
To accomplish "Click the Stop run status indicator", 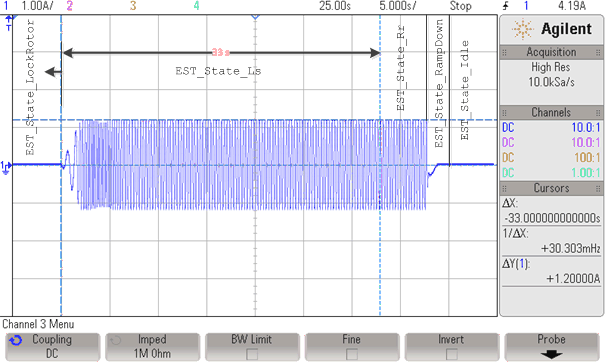I will point(460,6).
